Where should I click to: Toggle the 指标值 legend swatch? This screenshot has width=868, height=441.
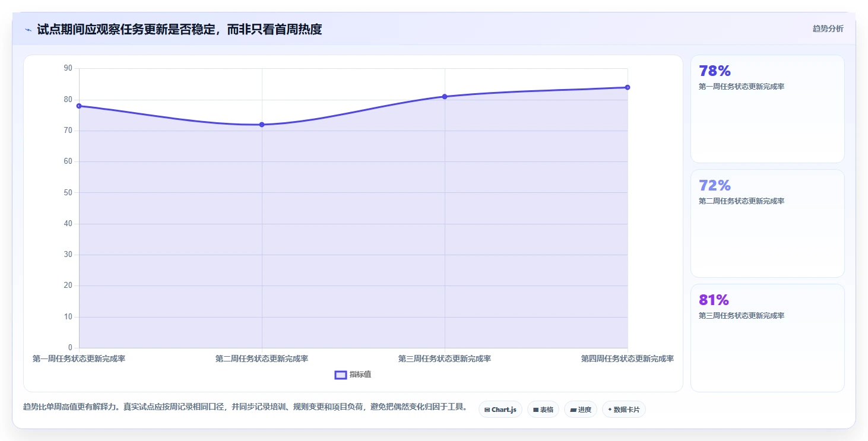[341, 375]
